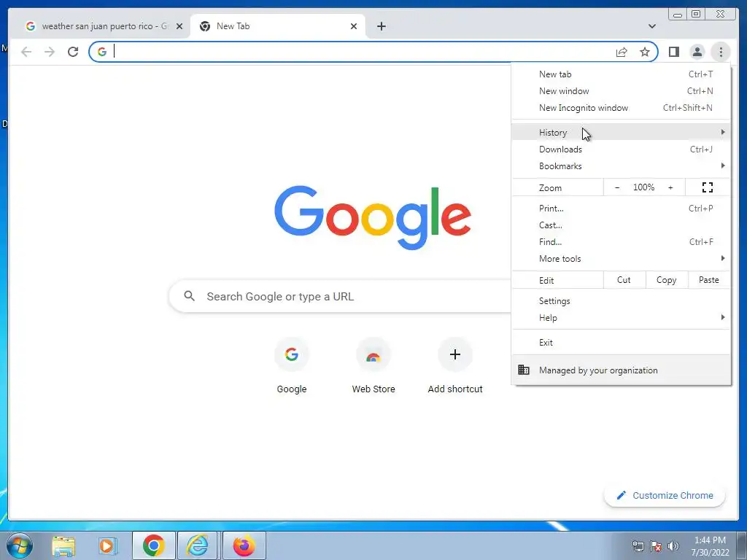The width and height of the screenshot is (747, 560).
Task: Click the fullscreen icon in Zoom row
Action: click(708, 187)
